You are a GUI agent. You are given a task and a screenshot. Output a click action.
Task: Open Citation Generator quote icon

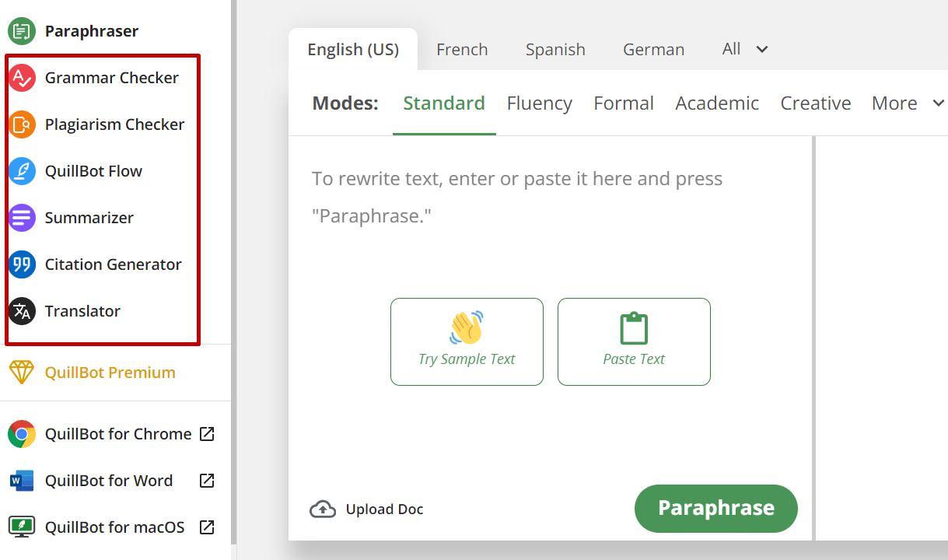[22, 264]
